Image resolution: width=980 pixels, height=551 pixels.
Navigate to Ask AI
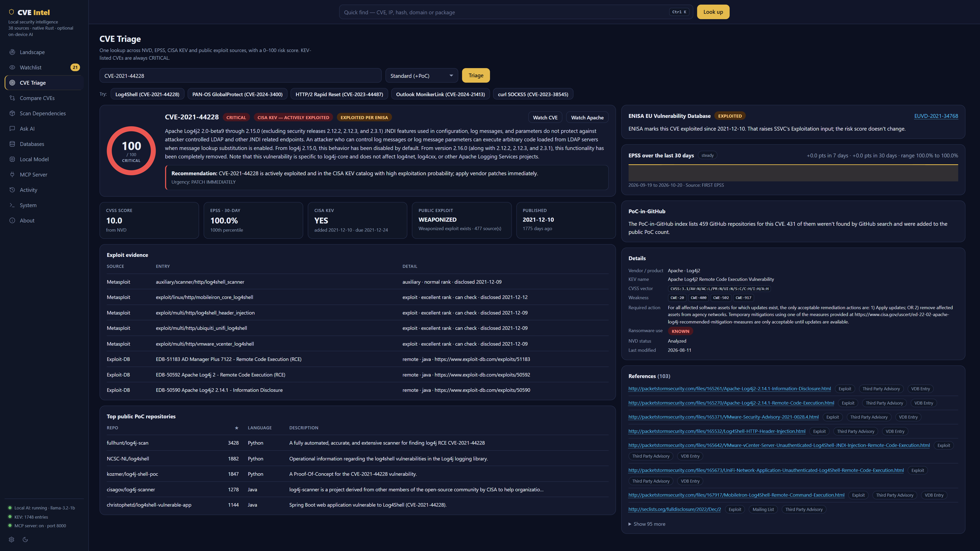click(x=44, y=129)
